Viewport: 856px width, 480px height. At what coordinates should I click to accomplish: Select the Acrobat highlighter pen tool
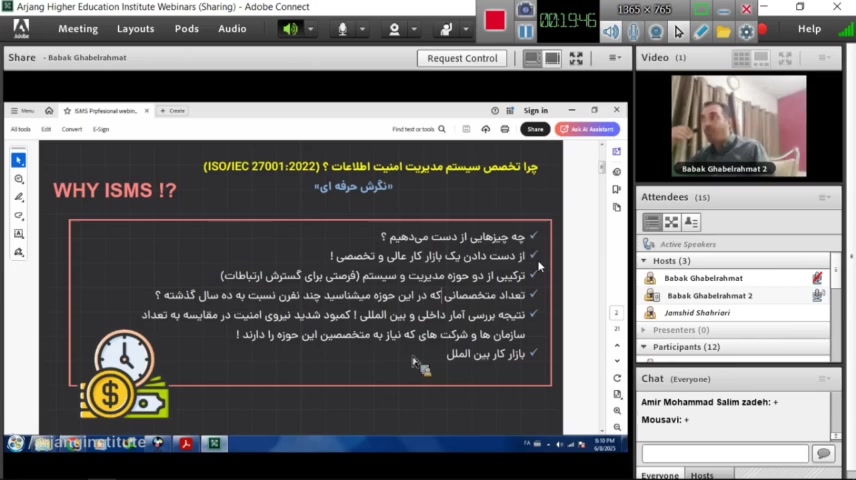pos(19,197)
